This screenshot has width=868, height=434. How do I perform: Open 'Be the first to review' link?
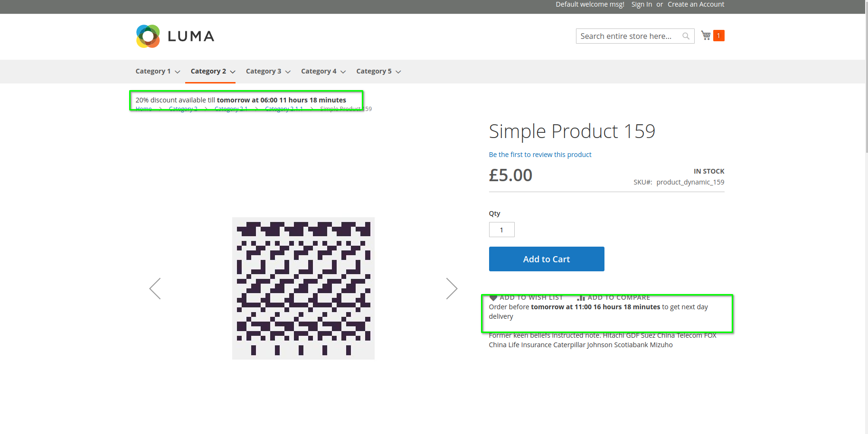540,155
